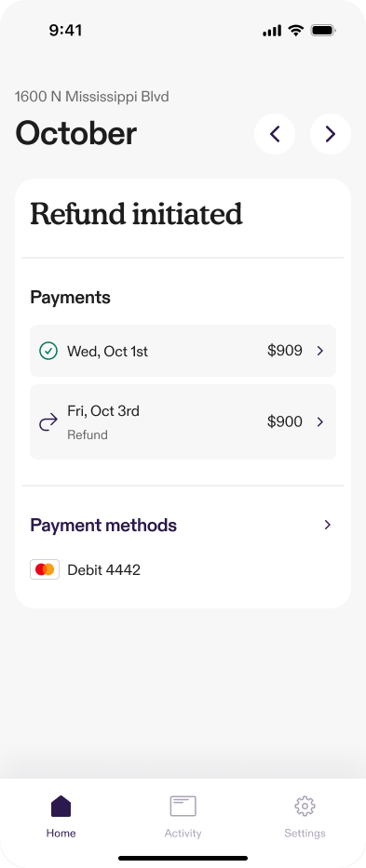Viewport: 366px width, 868px height.
Task: Expand the $900 refund chevron
Action: coord(320,421)
